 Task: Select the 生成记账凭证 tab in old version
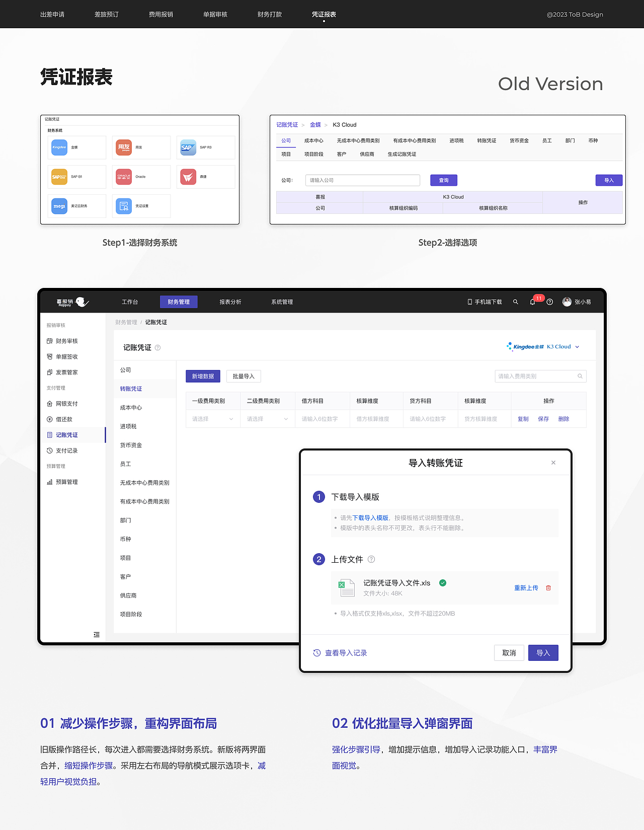coord(402,155)
